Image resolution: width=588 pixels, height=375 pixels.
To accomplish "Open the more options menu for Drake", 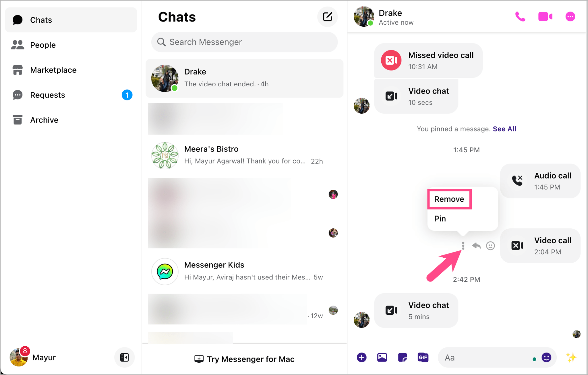I will pos(570,16).
